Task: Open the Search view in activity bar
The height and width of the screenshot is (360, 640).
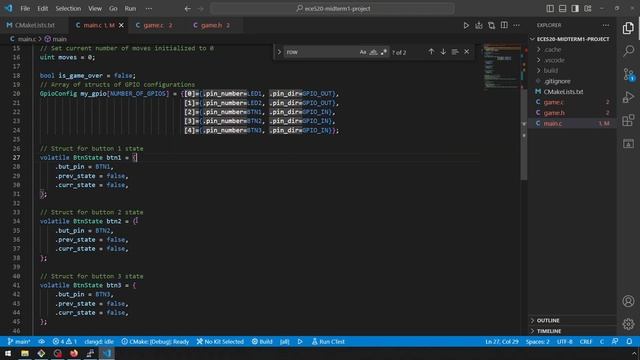Action: pos(628,51)
